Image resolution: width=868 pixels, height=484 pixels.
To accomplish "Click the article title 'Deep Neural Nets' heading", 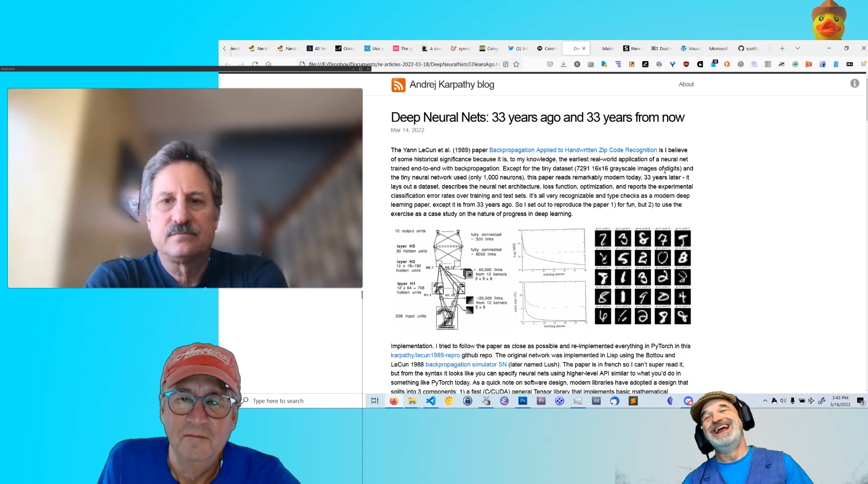I will click(x=537, y=117).
